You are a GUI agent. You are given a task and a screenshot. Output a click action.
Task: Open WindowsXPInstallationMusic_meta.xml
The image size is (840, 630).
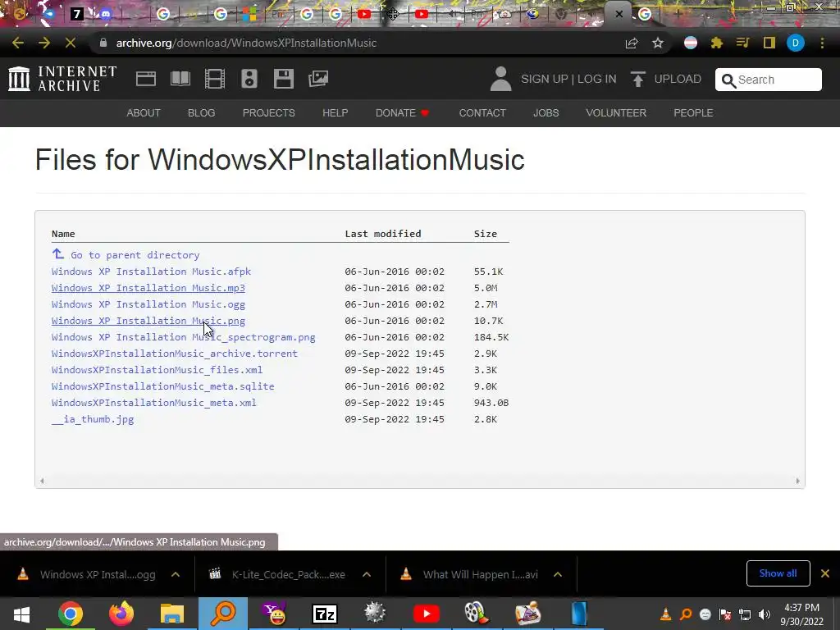pyautogui.click(x=153, y=403)
